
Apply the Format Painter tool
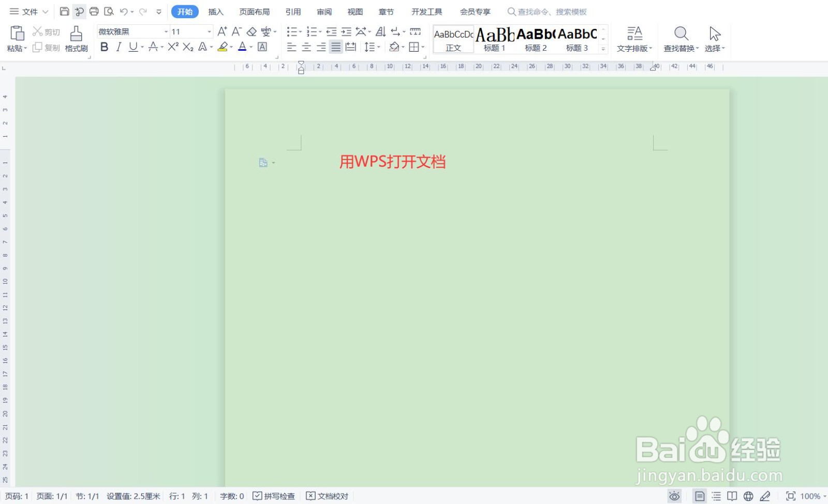(x=76, y=39)
